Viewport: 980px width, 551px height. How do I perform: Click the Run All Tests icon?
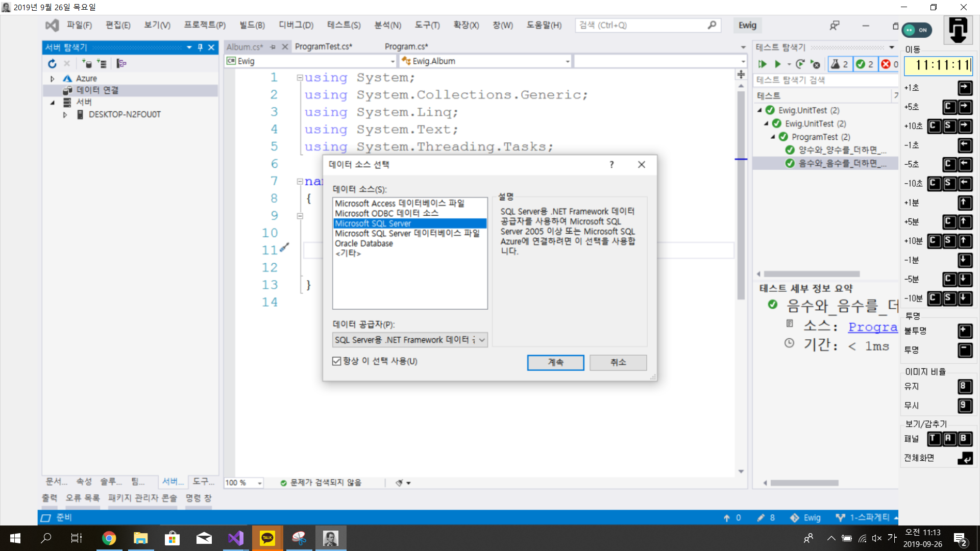pyautogui.click(x=763, y=64)
